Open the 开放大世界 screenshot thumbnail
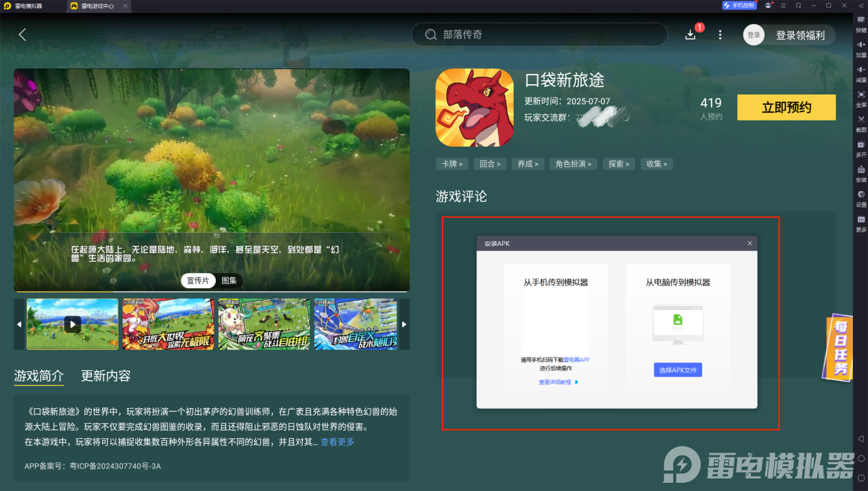 [168, 325]
